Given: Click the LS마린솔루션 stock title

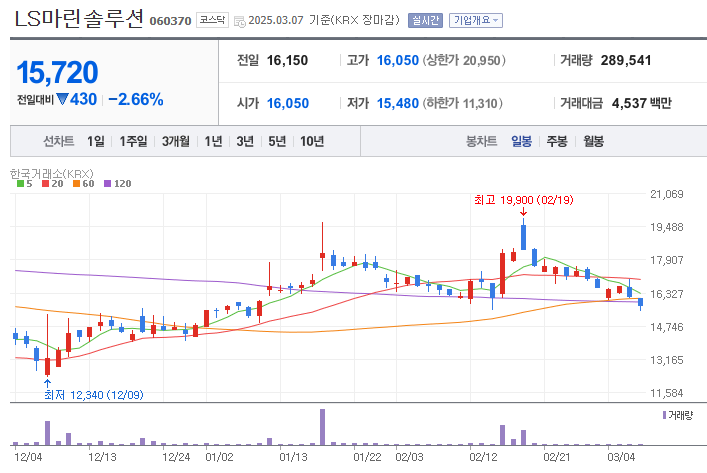Looking at the screenshot, I should coord(79,19).
